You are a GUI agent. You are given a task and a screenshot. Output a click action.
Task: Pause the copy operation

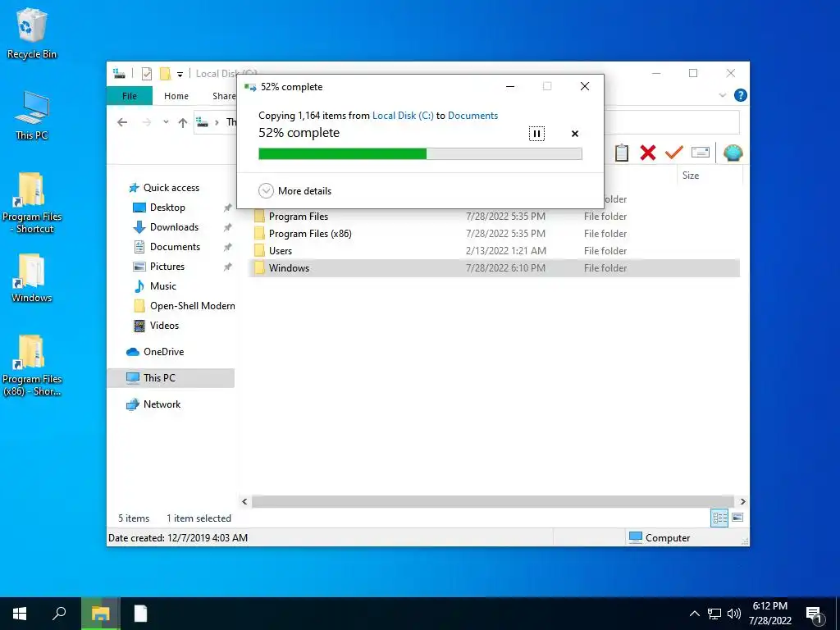coord(536,134)
